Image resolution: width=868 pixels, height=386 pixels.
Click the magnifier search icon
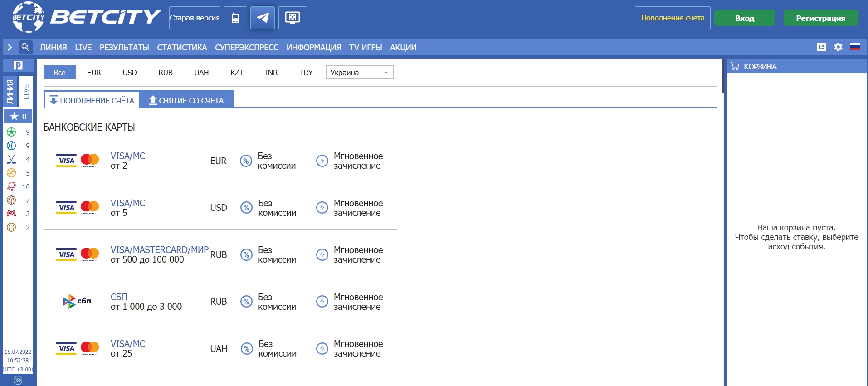(25, 47)
